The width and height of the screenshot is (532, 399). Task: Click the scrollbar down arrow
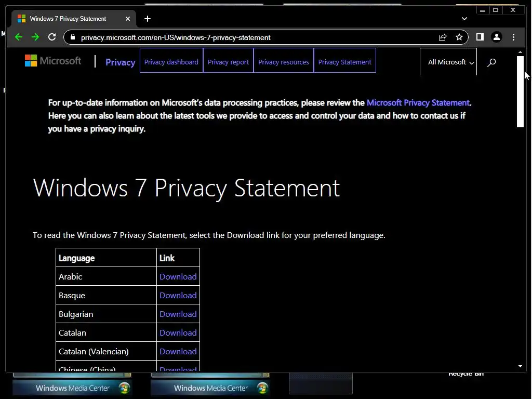pyautogui.click(x=520, y=366)
